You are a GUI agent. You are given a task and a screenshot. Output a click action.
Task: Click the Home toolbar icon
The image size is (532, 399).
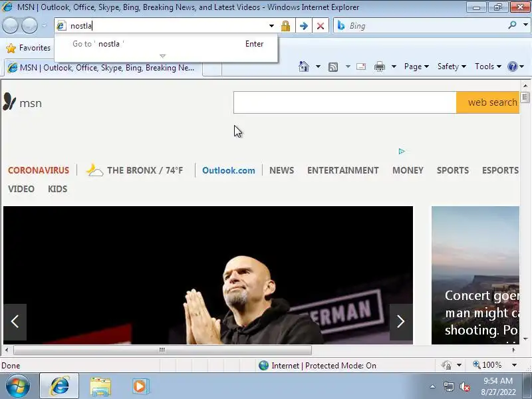point(304,66)
